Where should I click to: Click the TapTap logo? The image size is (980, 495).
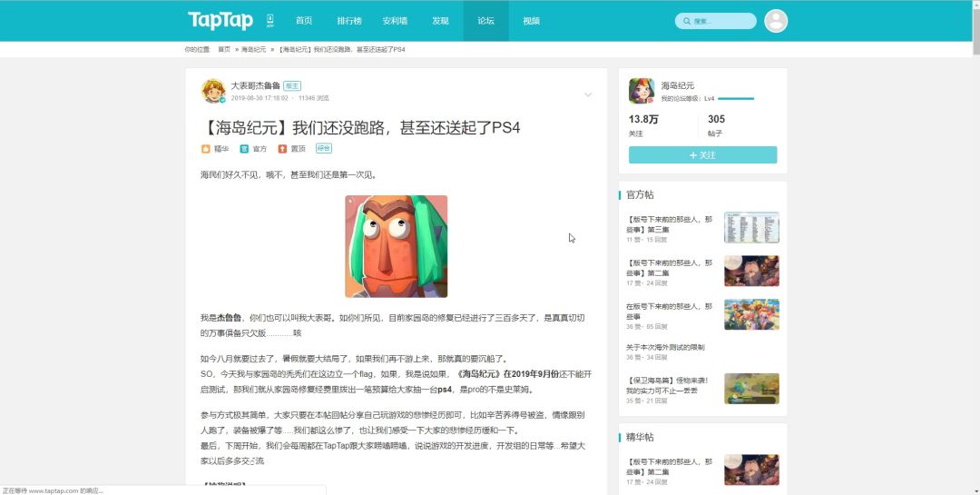[220, 20]
